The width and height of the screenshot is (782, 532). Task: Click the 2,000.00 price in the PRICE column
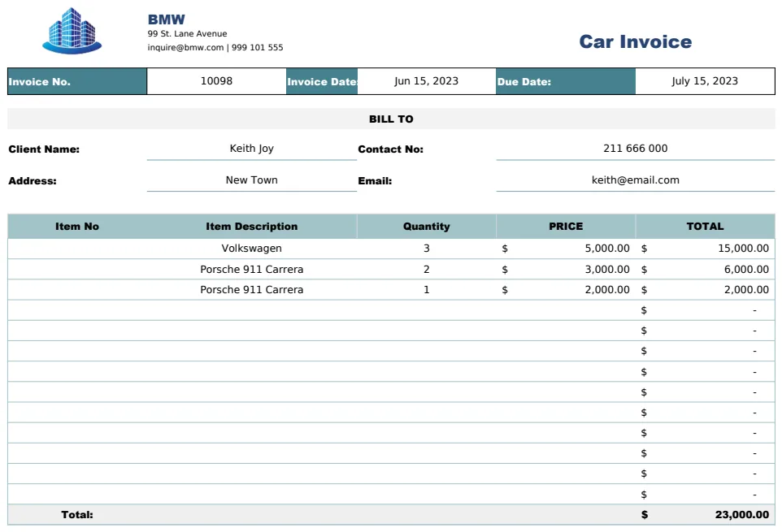click(x=566, y=290)
